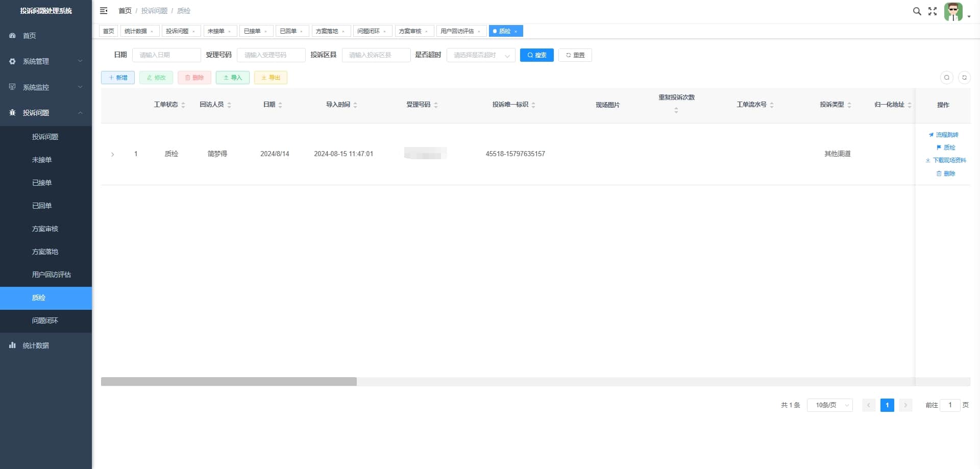The image size is (980, 469).
Task: Click the 流程跳转 link in row 1
Action: click(x=943, y=135)
